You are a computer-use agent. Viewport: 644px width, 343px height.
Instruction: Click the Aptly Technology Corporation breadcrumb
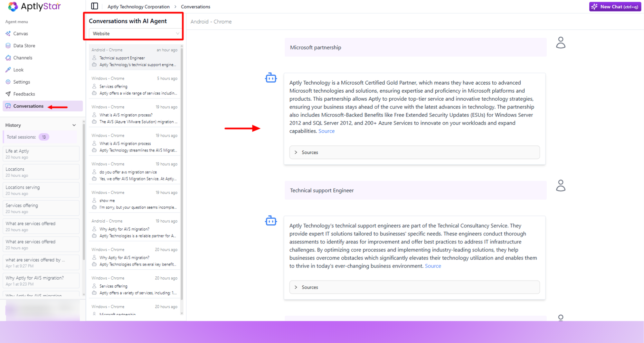(138, 6)
